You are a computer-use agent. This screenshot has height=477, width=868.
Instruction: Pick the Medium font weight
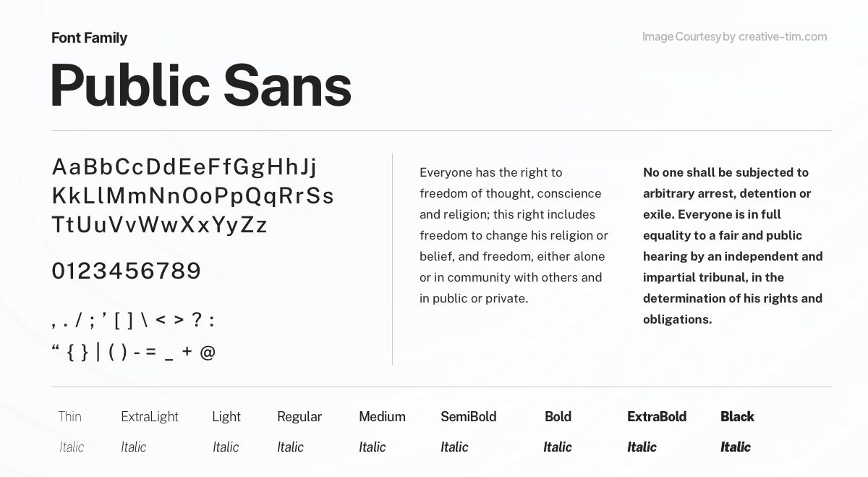[x=382, y=416]
